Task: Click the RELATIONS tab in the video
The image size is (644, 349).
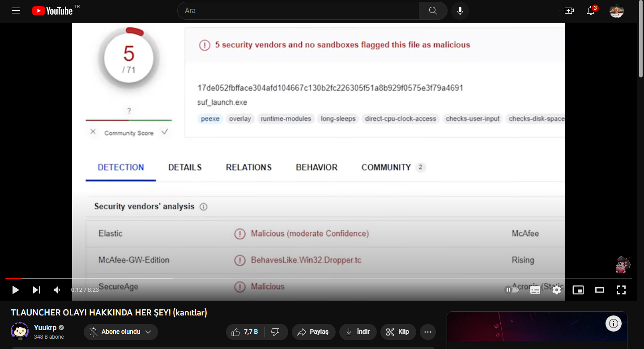Action: [249, 167]
